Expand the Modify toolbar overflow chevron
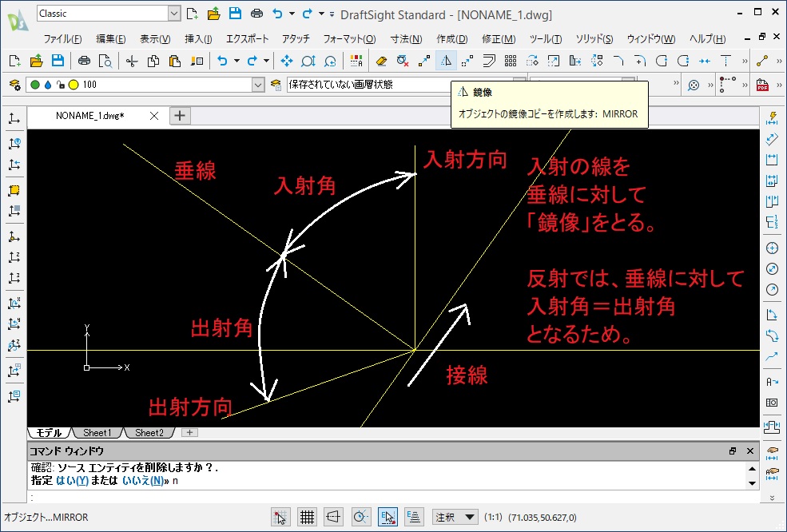Viewport: 787px width, 532px height. (745, 62)
